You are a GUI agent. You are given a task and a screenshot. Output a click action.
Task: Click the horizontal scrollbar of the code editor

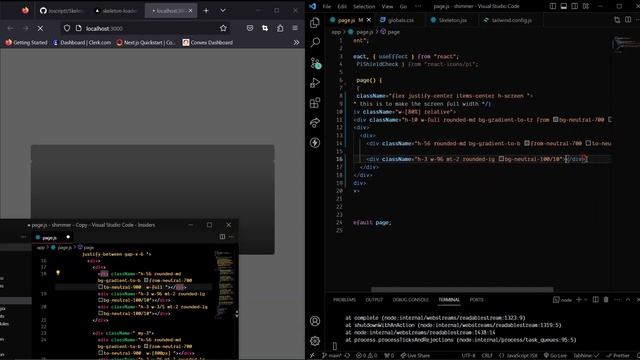coord(462,290)
